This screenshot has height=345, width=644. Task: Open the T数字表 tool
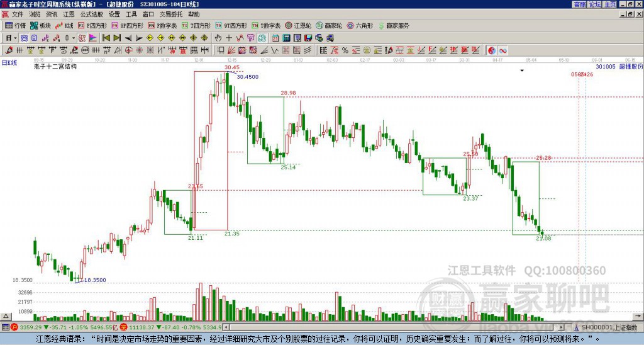(266, 25)
